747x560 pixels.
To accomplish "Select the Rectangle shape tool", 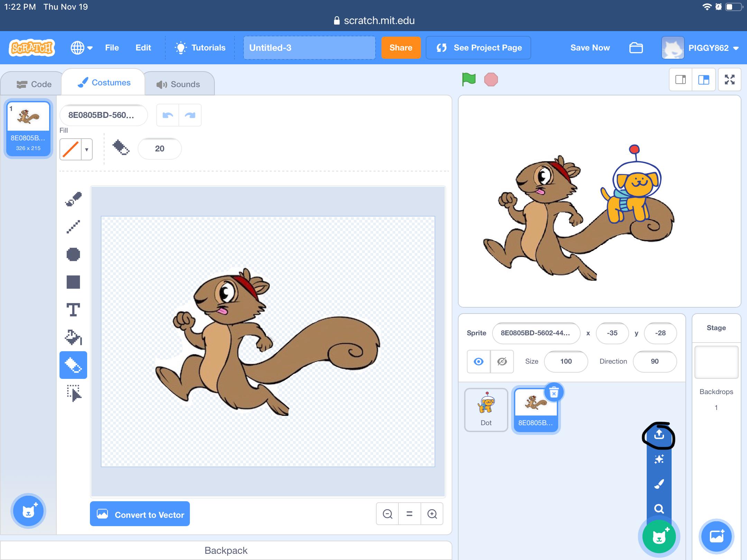I will click(73, 282).
